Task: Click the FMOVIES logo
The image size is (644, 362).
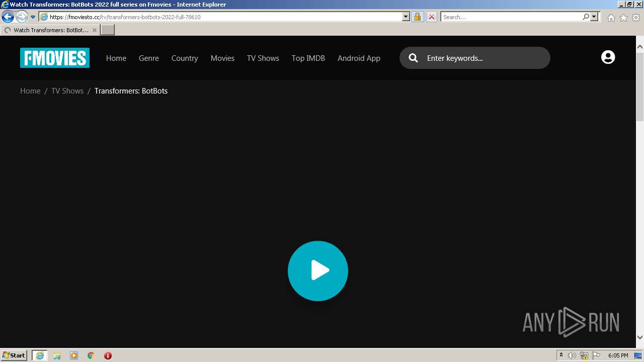Action: [x=55, y=58]
